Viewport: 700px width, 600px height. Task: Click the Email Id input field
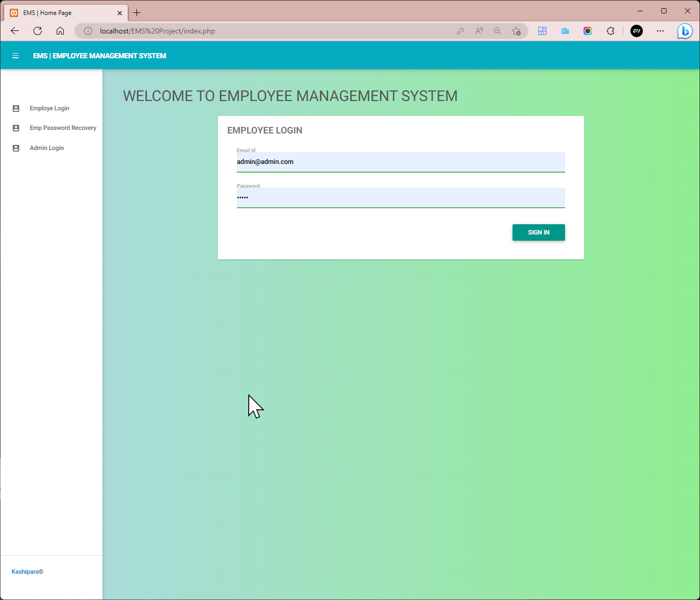pos(401,162)
